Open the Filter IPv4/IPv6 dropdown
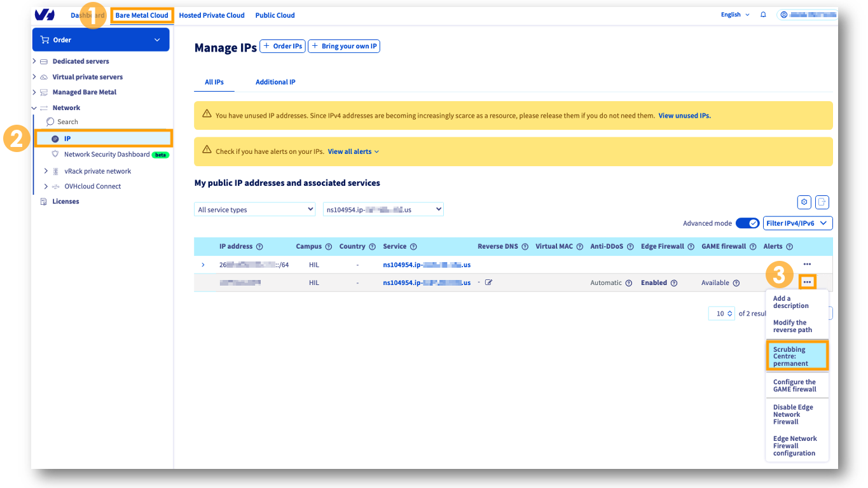Image resolution: width=868 pixels, height=488 pixels. [797, 223]
